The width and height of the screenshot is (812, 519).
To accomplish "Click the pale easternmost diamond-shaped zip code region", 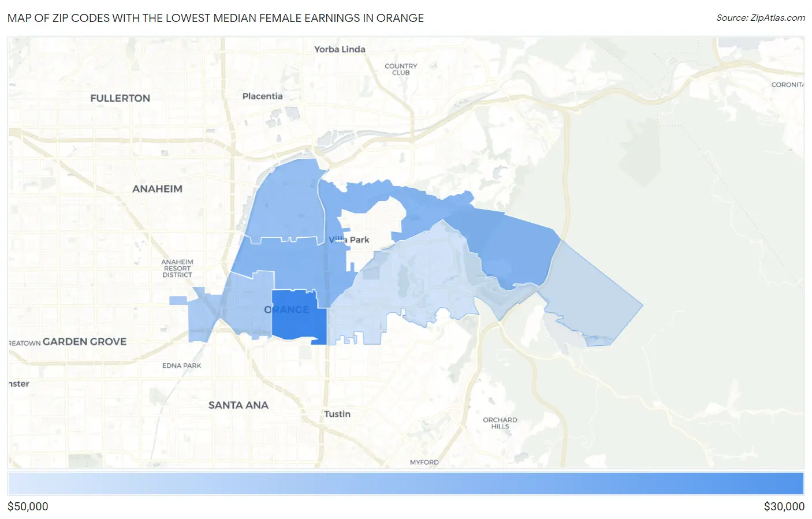I will (x=589, y=294).
